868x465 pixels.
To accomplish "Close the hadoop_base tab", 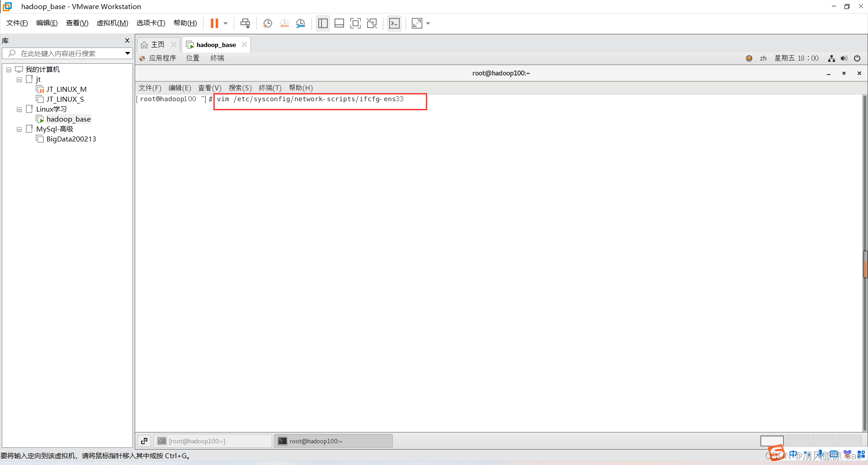I will (x=244, y=45).
